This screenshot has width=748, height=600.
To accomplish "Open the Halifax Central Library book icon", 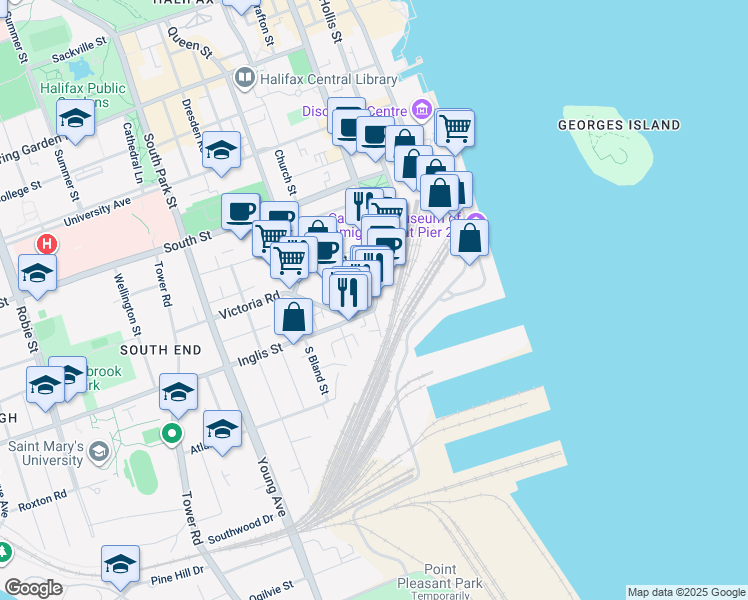I will click(x=245, y=78).
